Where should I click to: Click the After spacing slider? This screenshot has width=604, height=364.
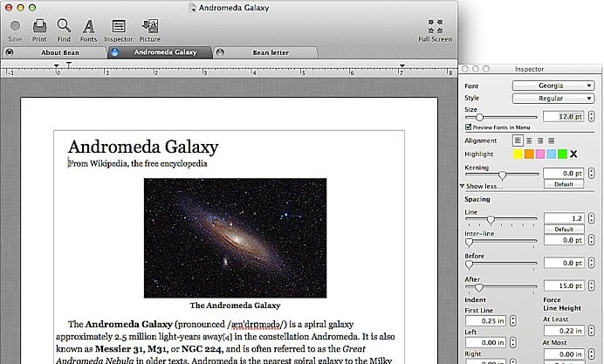click(501, 287)
